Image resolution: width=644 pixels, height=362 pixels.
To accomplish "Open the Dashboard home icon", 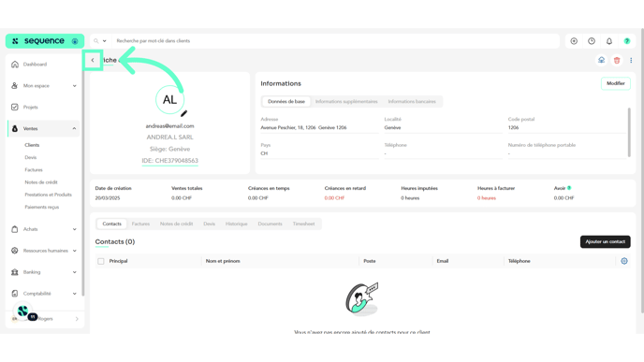I will (x=15, y=65).
